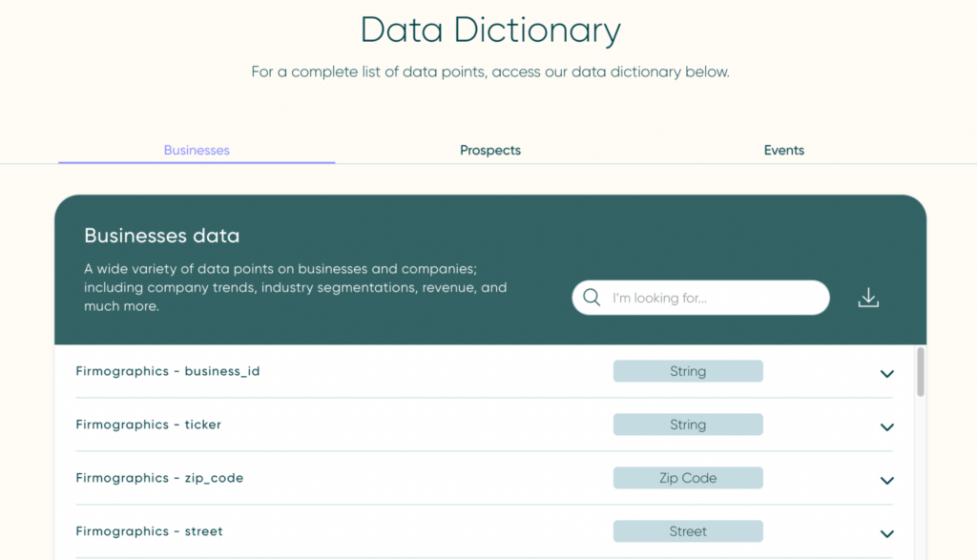Click the Street type badge
The image size is (977, 560).
coord(688,531)
